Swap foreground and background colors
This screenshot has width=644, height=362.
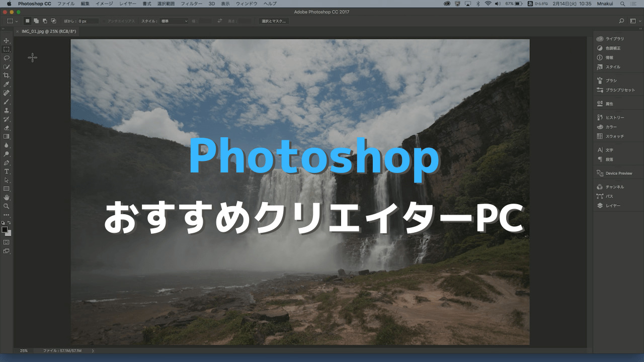[x=10, y=223]
